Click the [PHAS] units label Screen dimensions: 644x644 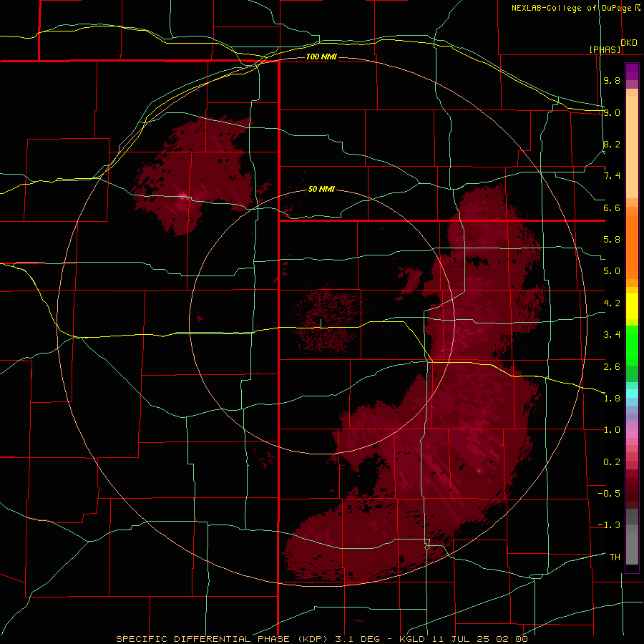(x=605, y=50)
